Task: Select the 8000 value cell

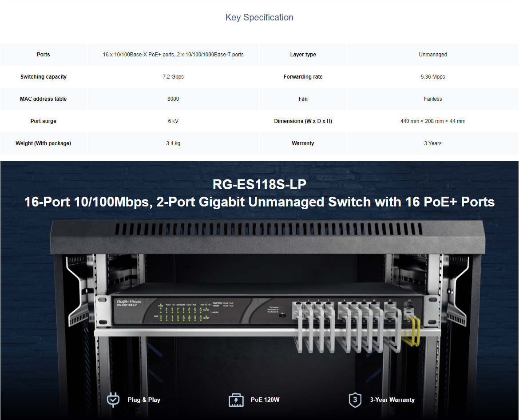Action: point(173,99)
